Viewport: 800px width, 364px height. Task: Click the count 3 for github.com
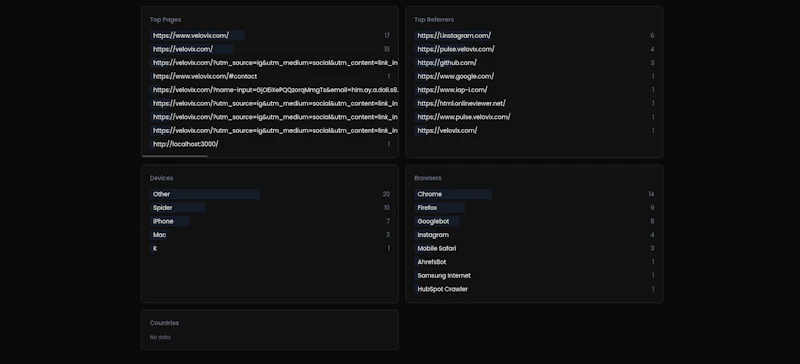[652, 63]
